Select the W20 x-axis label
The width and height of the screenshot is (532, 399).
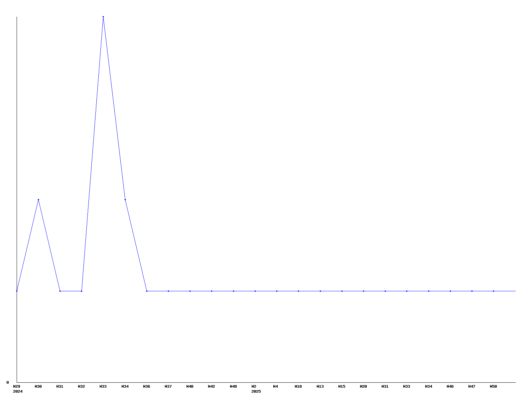coord(363,386)
